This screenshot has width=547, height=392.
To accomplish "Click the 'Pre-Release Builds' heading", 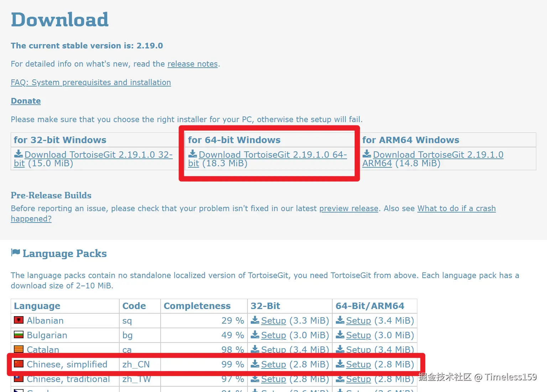I will (51, 195).
